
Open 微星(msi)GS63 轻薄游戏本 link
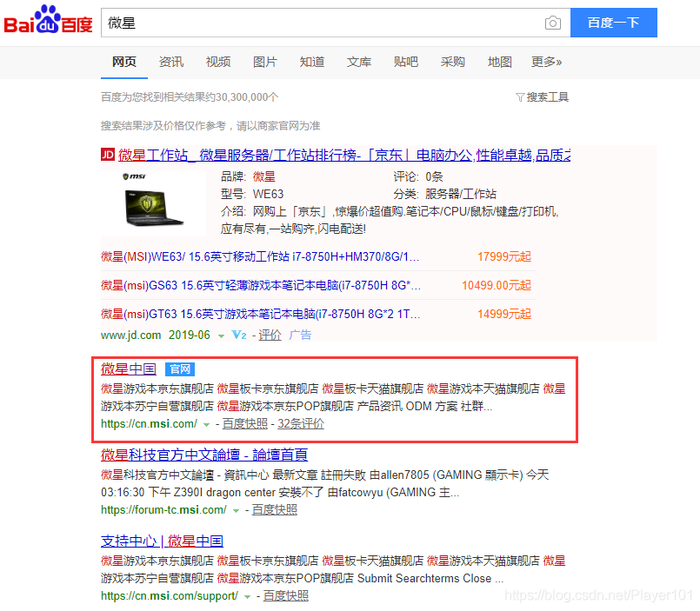261,285
